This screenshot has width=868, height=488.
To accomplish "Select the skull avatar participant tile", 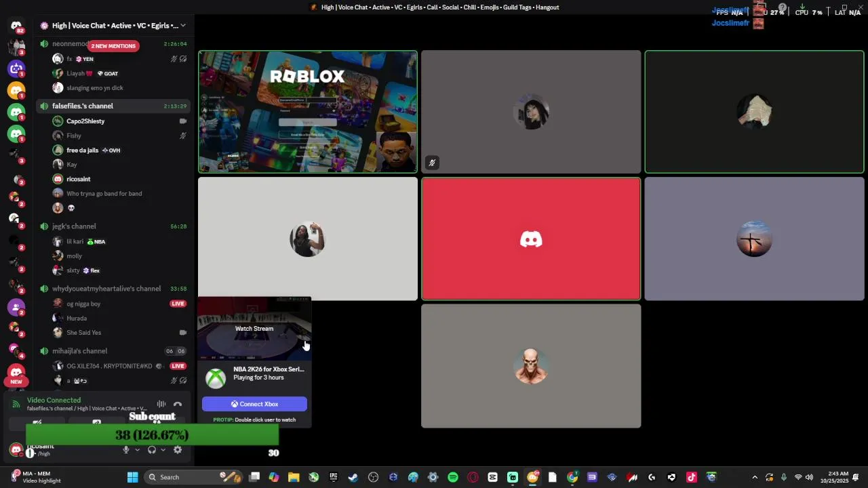I will pyautogui.click(x=531, y=366).
